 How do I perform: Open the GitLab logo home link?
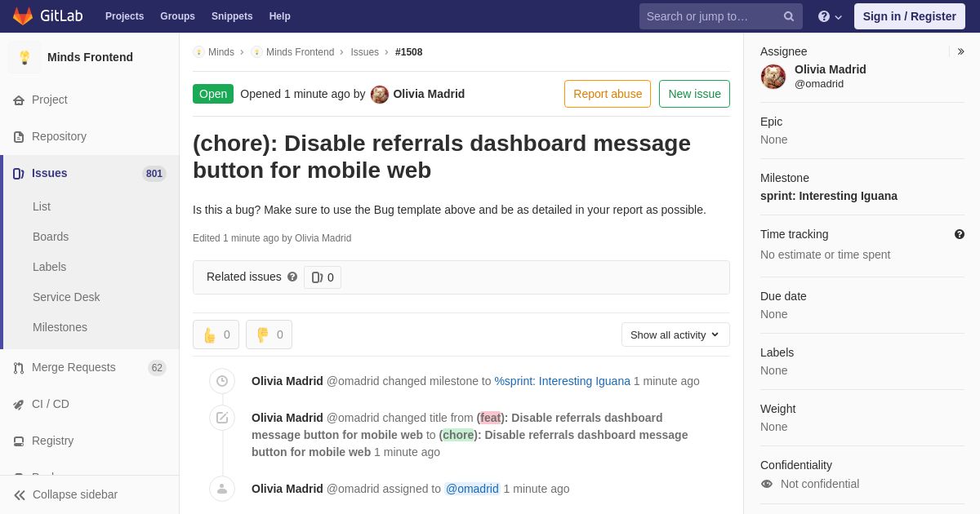[46, 16]
